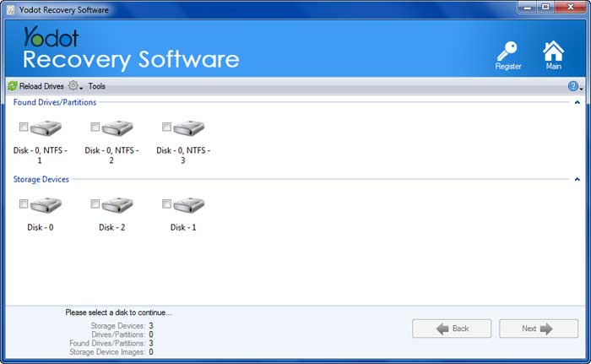The height and width of the screenshot is (364, 591).
Task: Click the 'Disk - 0, NTFS - 3' label
Action: 183,155
